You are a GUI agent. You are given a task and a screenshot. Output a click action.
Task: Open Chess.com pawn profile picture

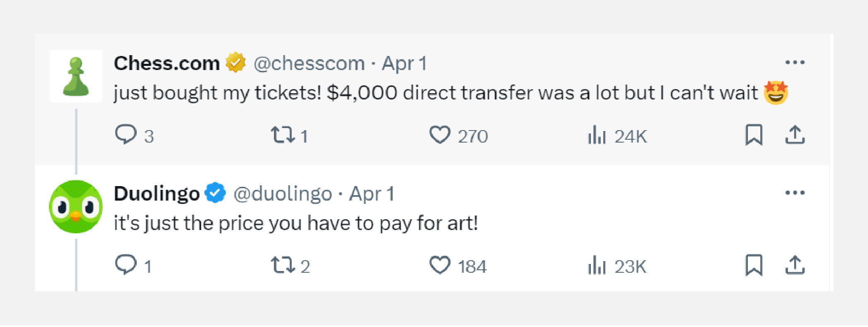pyautogui.click(x=76, y=77)
